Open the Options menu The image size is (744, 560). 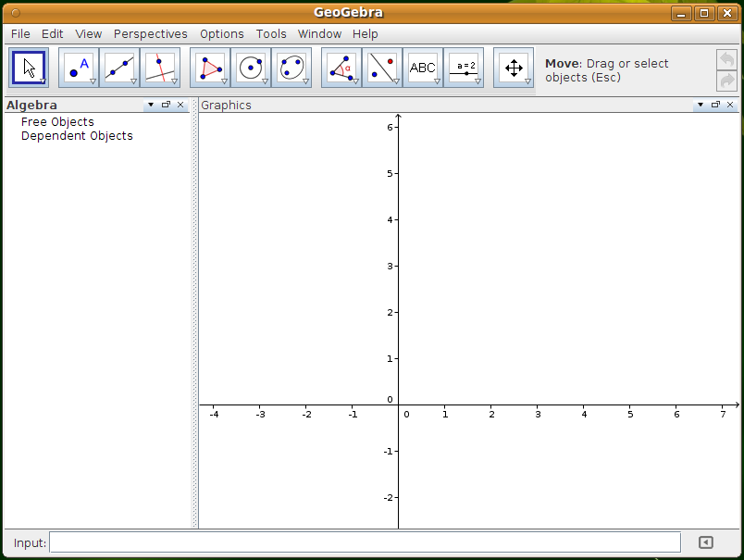[221, 34]
